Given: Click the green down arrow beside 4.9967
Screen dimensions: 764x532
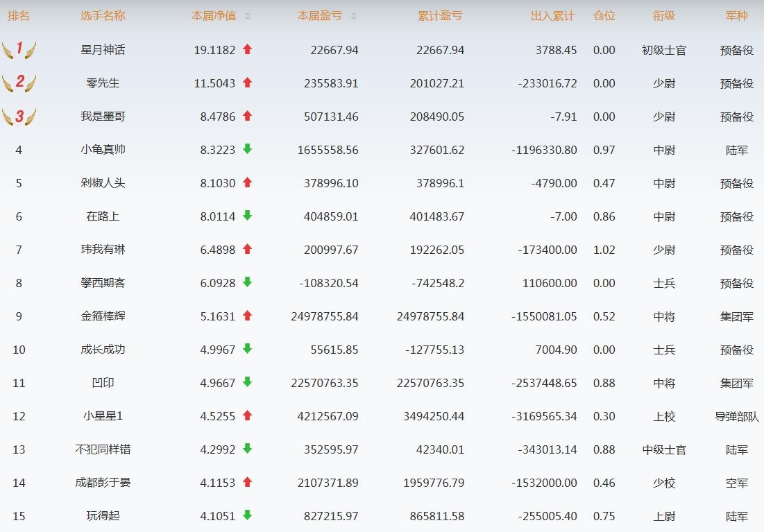Looking at the screenshot, I should (x=248, y=349).
